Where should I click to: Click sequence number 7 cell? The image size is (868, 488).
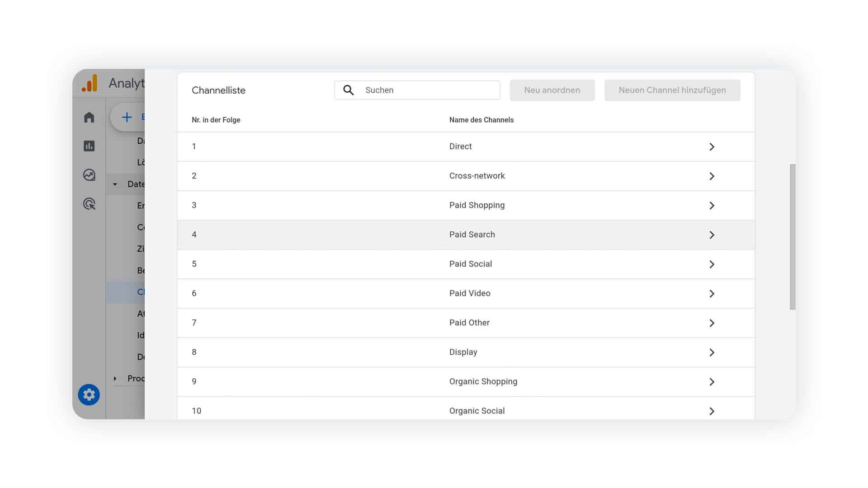[x=194, y=323]
